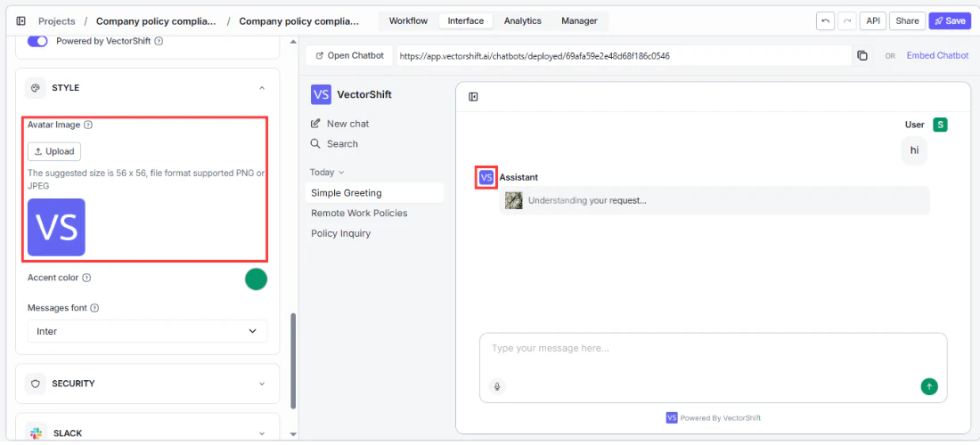Click the Embed Chatbot link

pos(937,55)
